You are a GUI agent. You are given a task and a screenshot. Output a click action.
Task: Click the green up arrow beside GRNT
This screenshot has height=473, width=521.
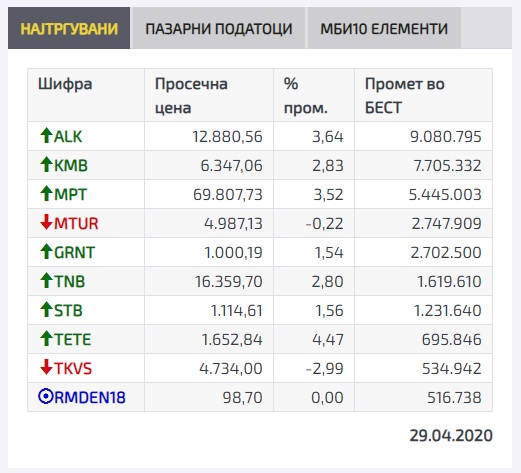(46, 252)
